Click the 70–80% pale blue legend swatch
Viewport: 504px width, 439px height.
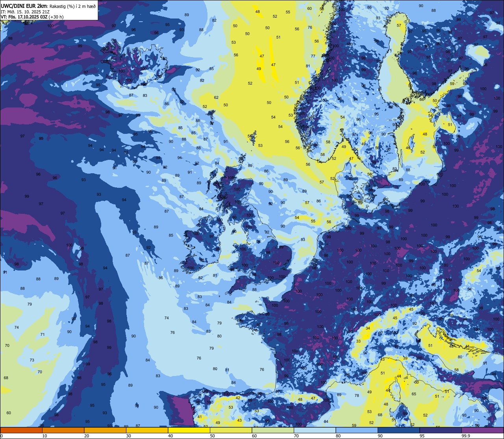click(315, 430)
